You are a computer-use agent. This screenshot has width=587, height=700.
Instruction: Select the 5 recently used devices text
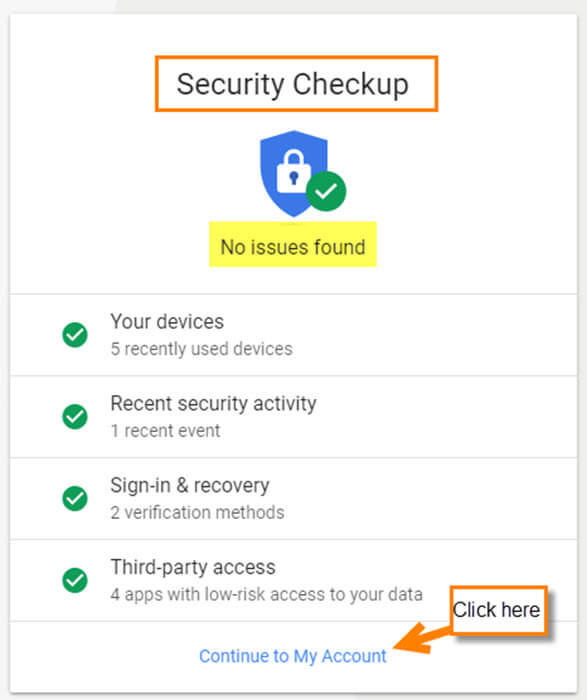[x=201, y=349]
